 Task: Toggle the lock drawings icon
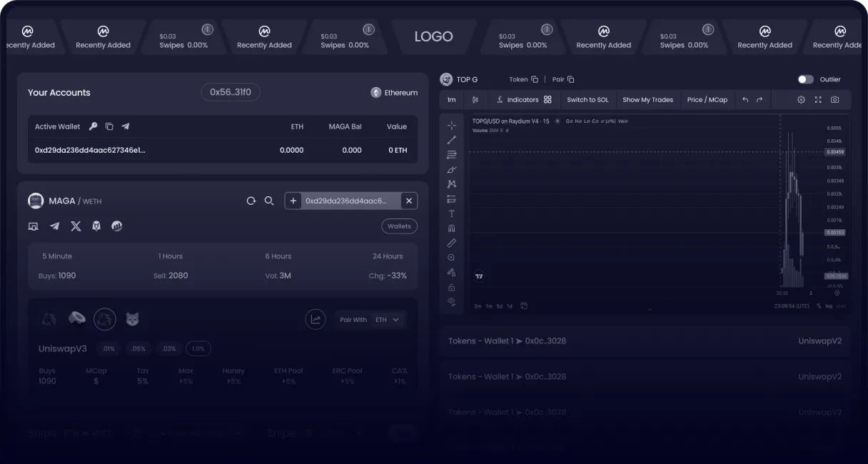point(451,287)
